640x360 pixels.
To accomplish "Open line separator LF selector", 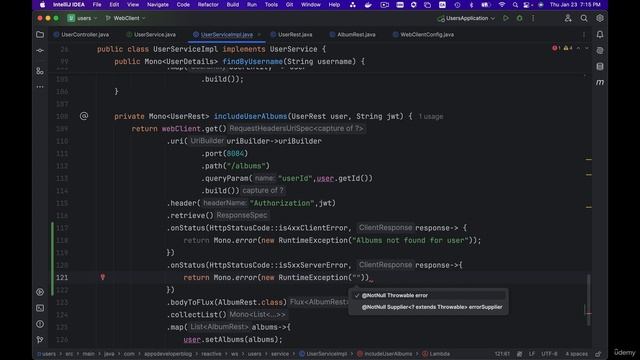I will (x=532, y=354).
